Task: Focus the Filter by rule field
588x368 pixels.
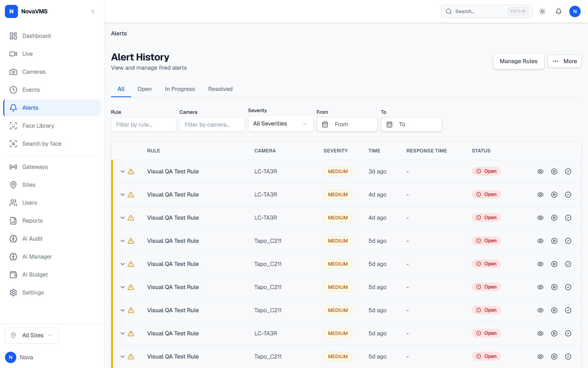Action: point(144,124)
